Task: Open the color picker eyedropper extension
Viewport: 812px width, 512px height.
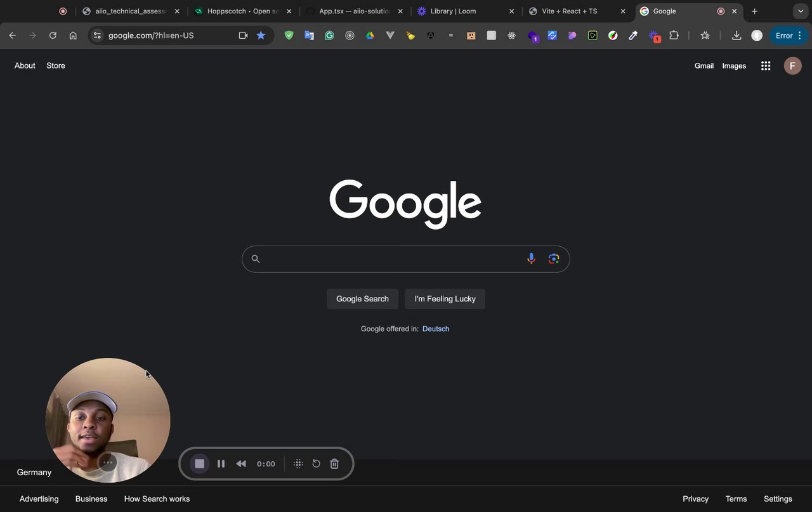Action: (633, 36)
